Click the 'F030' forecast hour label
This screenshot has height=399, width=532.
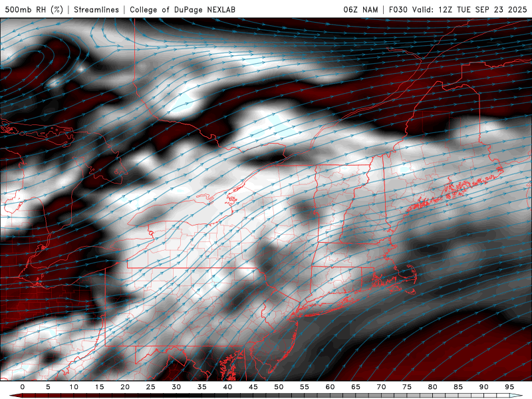(x=398, y=9)
